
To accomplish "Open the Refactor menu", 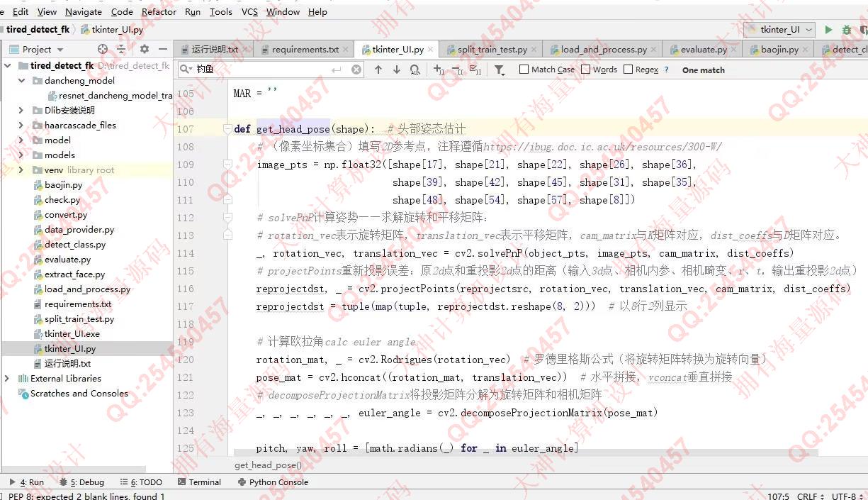I will click(x=159, y=11).
